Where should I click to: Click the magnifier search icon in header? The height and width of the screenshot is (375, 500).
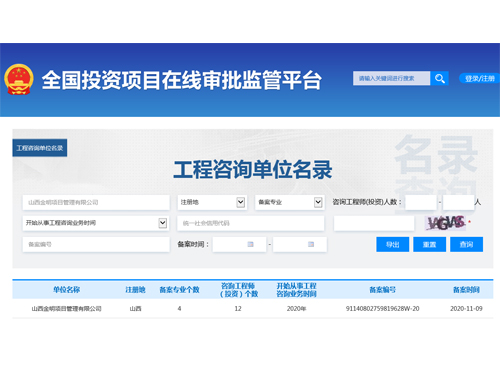click(x=439, y=78)
